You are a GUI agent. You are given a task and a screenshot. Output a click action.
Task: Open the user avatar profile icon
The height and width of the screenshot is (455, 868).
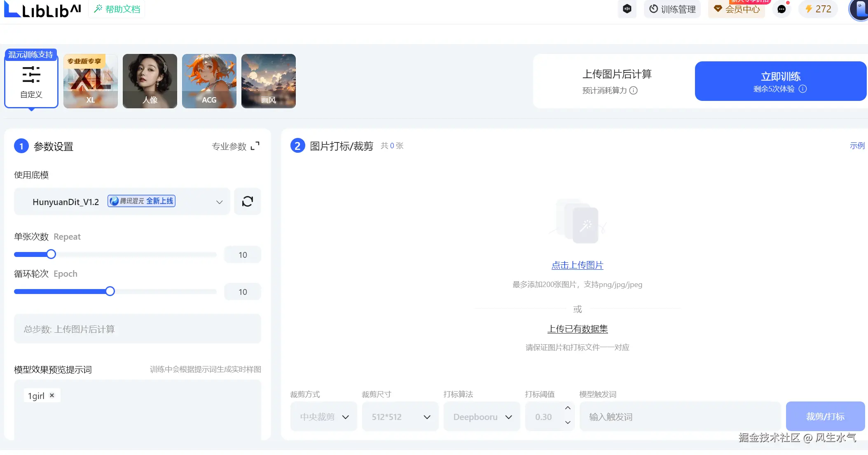click(860, 10)
